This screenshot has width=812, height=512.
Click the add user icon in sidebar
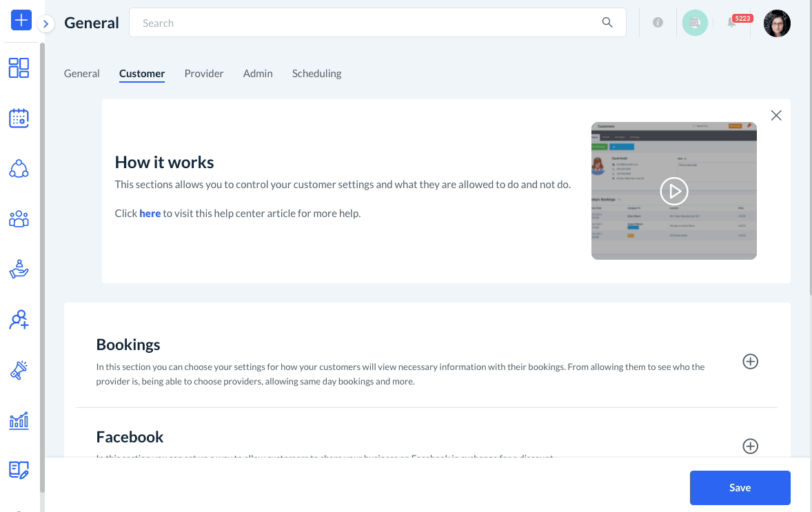(19, 320)
